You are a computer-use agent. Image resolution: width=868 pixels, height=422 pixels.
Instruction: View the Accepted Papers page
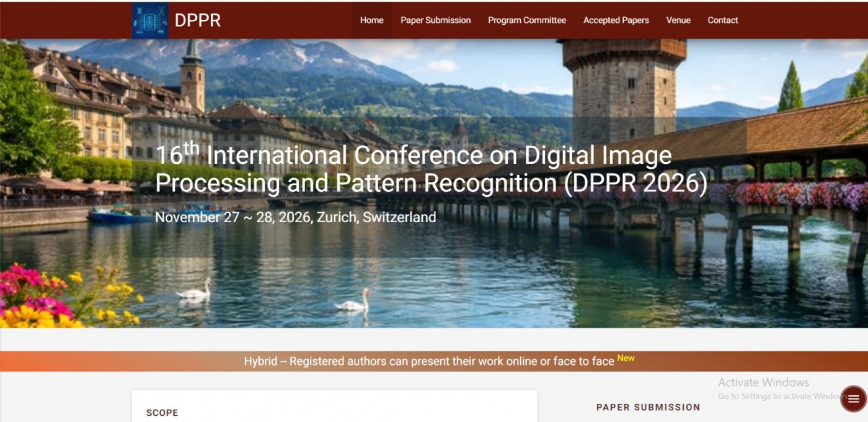pos(616,20)
